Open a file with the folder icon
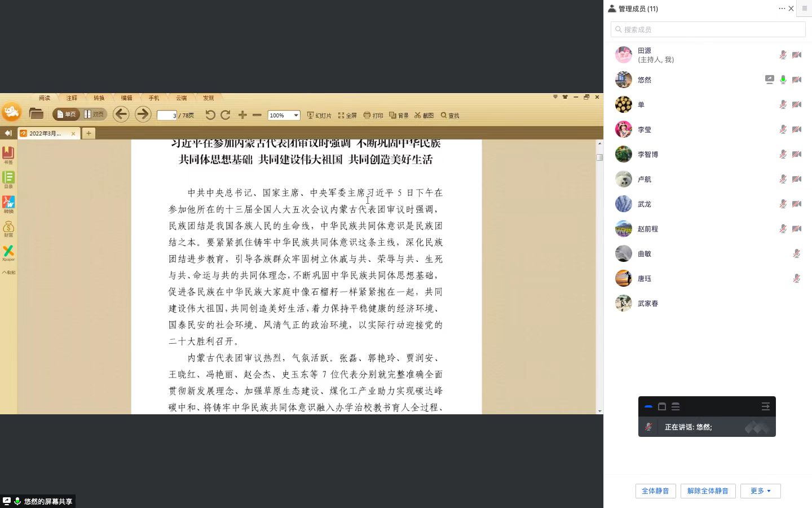812x508 pixels. (36, 114)
